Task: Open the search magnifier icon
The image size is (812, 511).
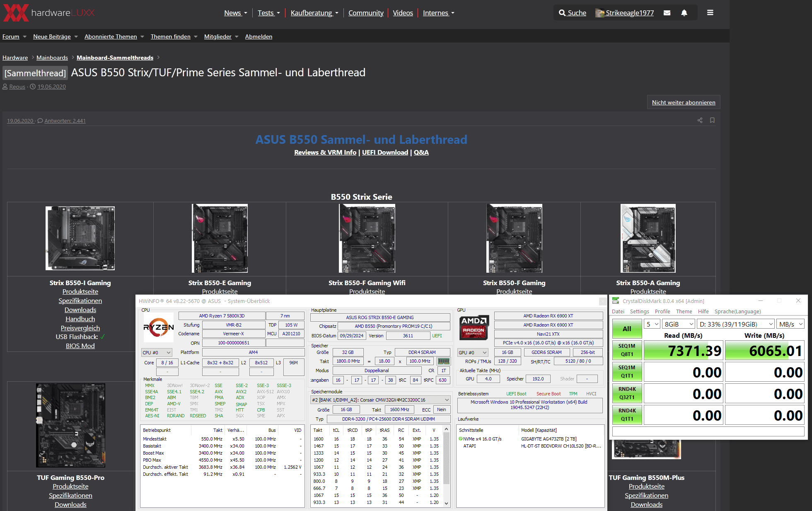Action: pos(562,13)
